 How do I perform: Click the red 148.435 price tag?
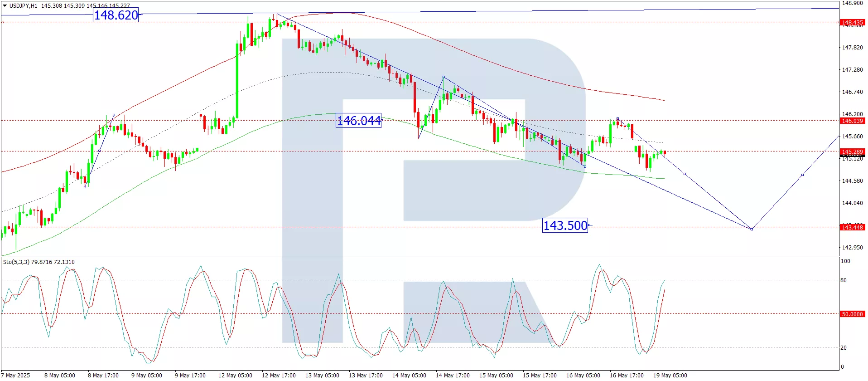852,22
